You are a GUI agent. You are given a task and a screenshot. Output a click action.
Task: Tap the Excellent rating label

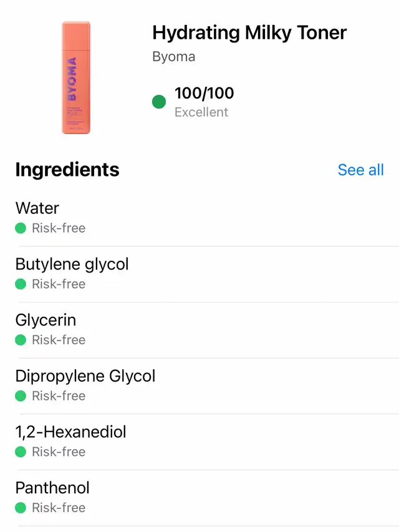[x=201, y=112]
